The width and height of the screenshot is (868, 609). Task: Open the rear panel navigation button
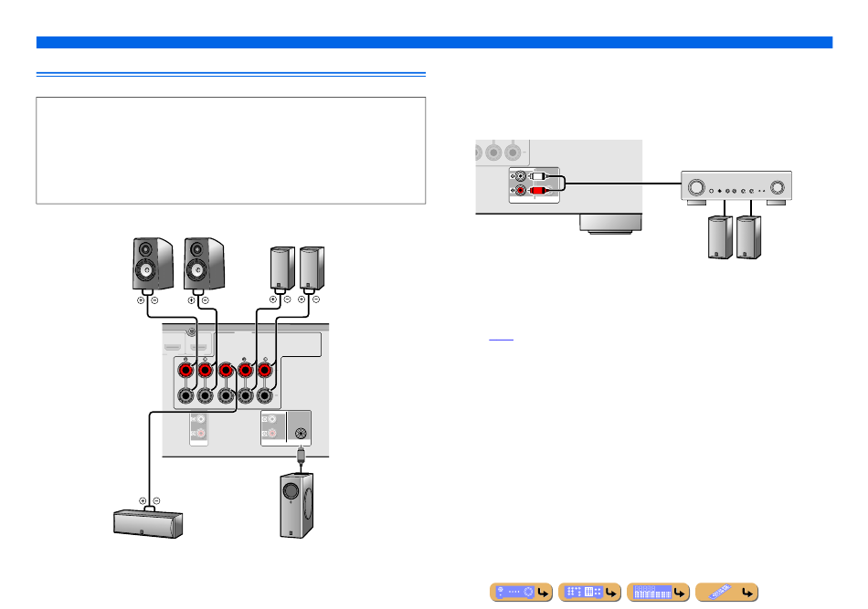coord(589,593)
